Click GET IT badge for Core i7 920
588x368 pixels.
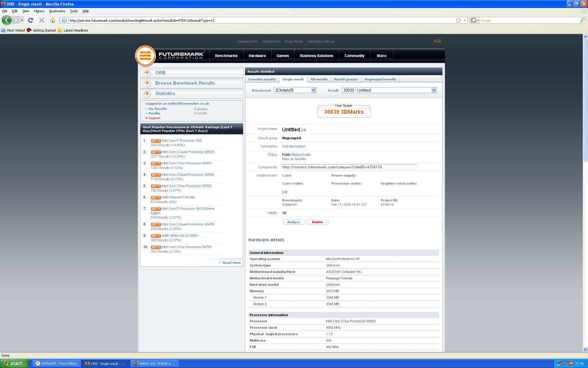[156, 141]
